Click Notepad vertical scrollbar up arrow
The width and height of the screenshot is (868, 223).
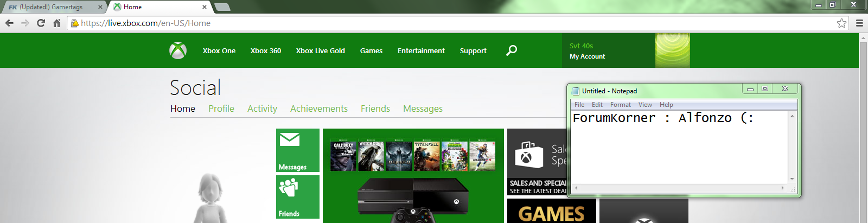[x=792, y=116]
